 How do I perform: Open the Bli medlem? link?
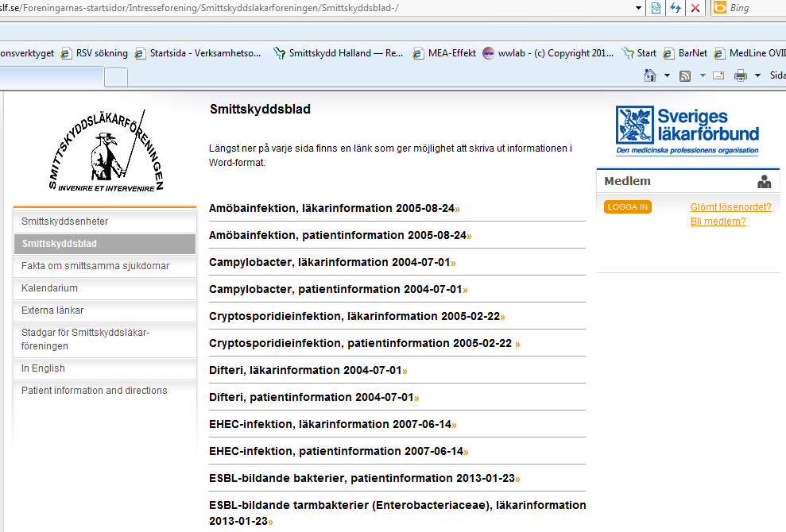point(718,222)
